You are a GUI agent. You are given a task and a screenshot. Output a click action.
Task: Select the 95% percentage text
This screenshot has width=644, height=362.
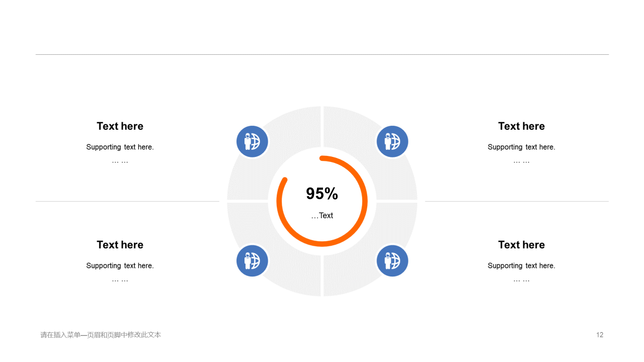click(322, 194)
